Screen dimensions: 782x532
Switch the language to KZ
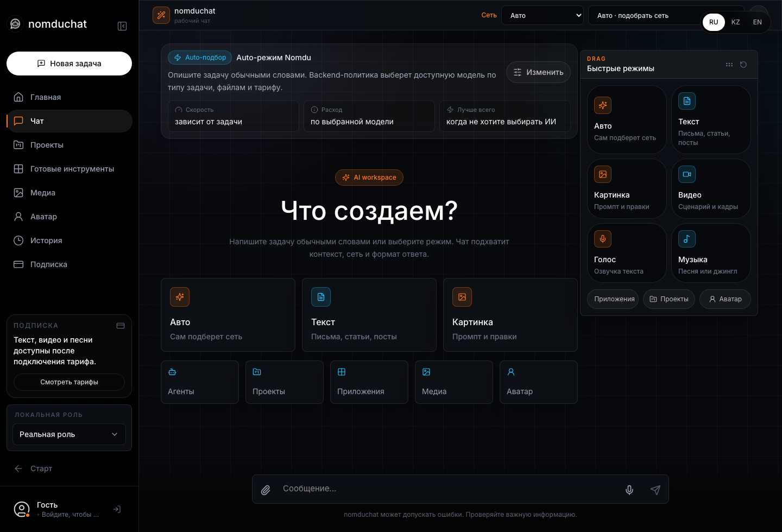[735, 22]
